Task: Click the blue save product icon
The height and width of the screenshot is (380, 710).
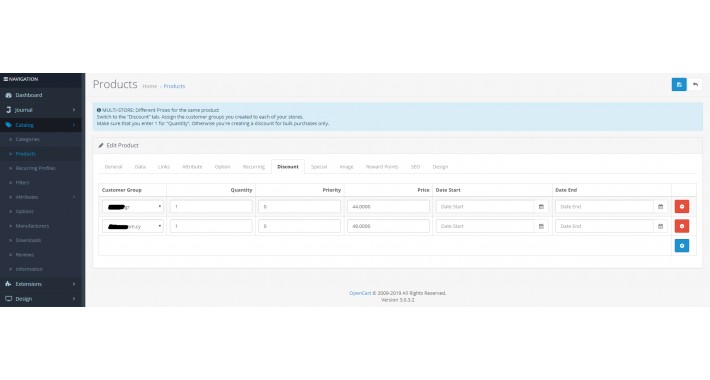Action: pos(679,85)
